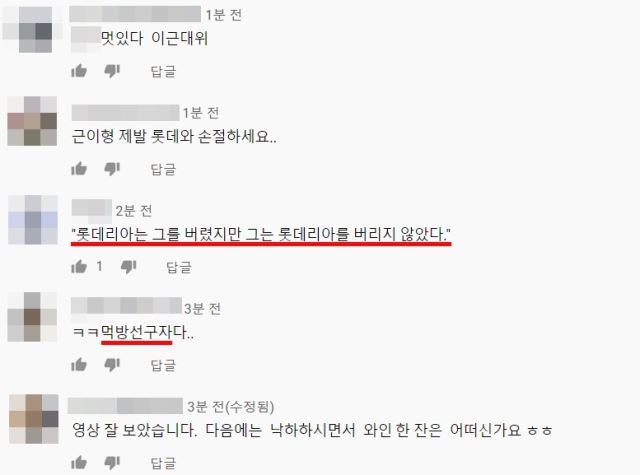Dislike the '영상 잘 보았습니다' comment
The height and width of the screenshot is (475, 640).
[x=112, y=462]
